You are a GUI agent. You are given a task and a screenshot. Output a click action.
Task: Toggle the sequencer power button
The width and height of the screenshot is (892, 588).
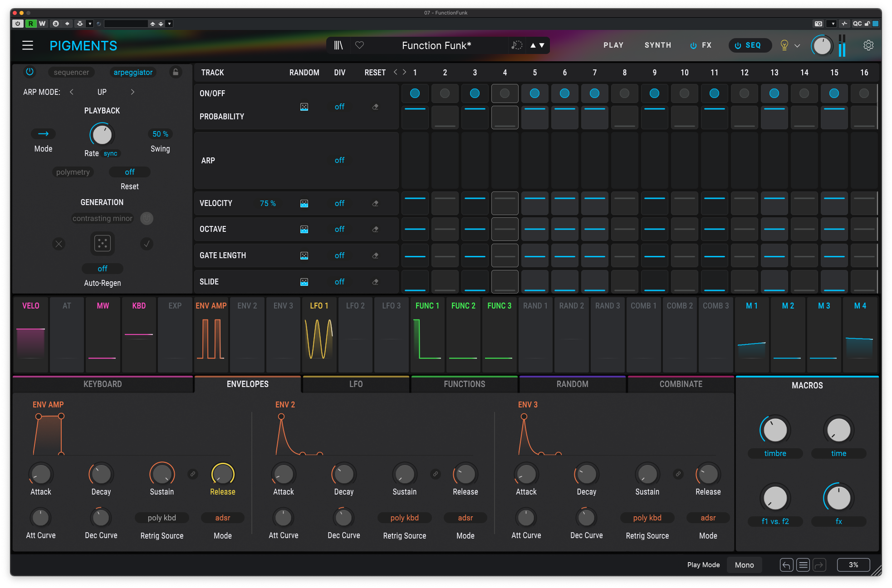tap(29, 72)
